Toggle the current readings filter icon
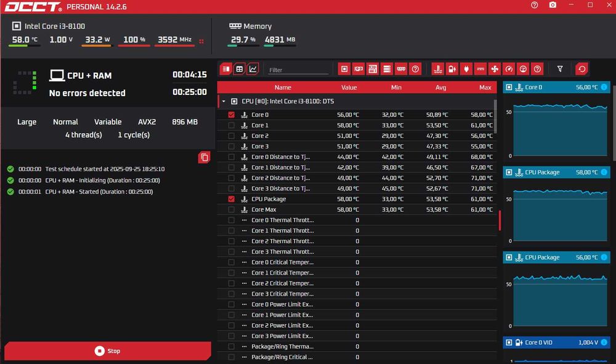616x364 pixels. 480,69
